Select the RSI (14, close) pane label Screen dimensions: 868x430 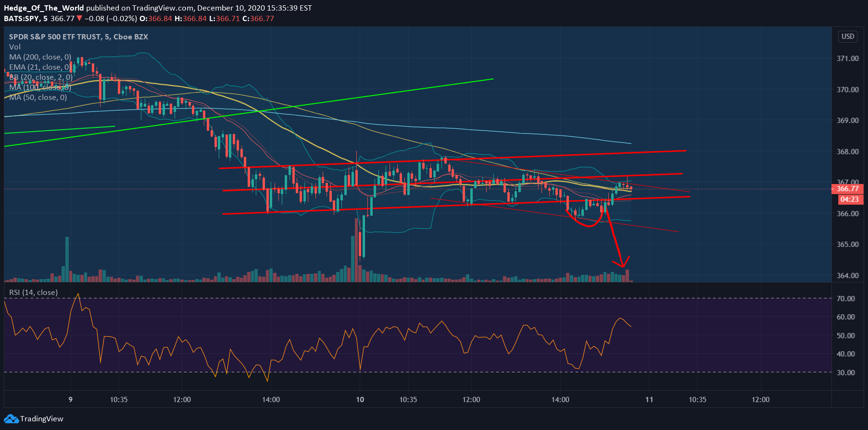pyautogui.click(x=34, y=293)
